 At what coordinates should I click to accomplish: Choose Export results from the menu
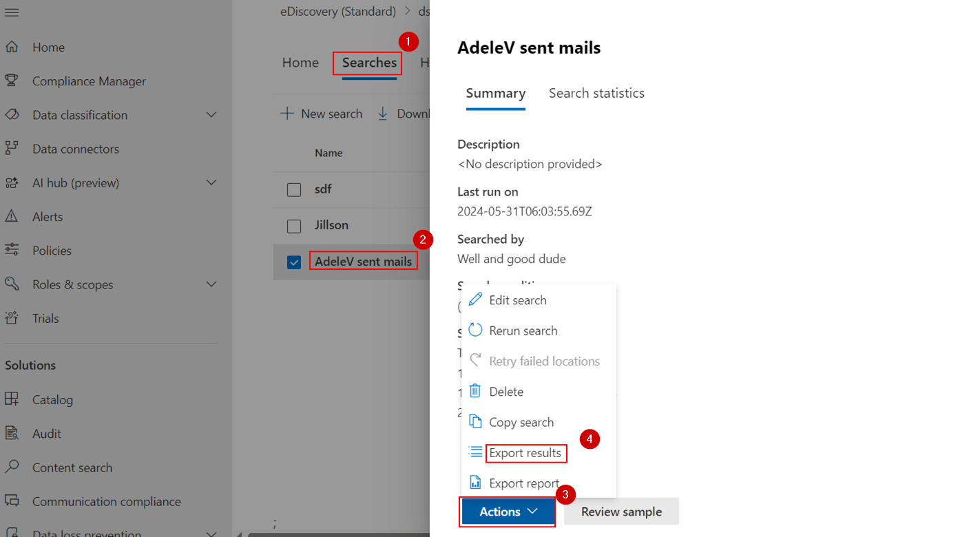pyautogui.click(x=525, y=453)
